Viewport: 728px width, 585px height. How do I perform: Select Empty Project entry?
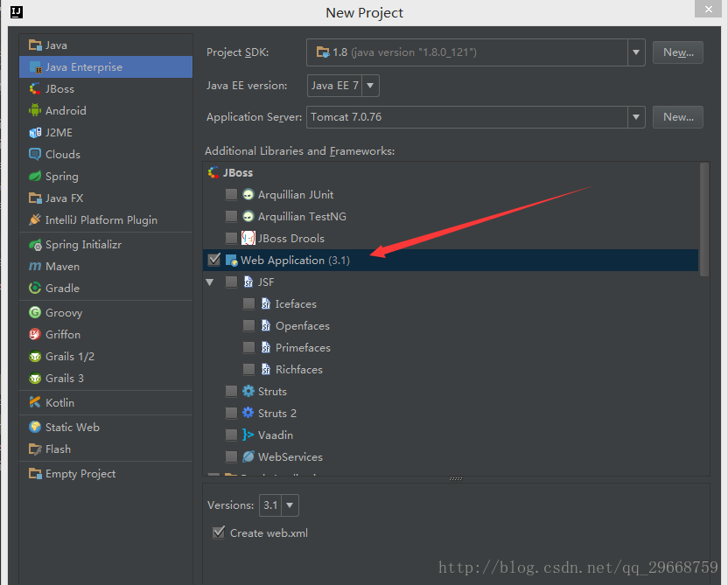click(106, 474)
